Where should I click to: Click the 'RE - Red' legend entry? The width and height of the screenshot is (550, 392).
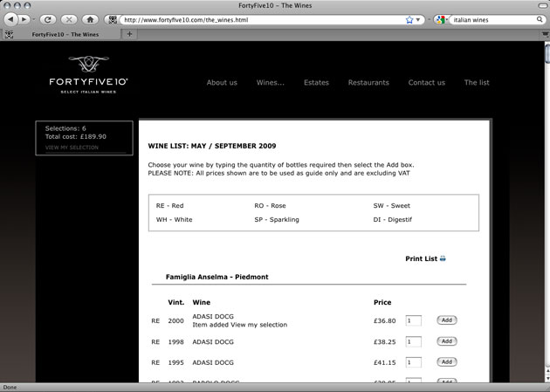coord(169,206)
